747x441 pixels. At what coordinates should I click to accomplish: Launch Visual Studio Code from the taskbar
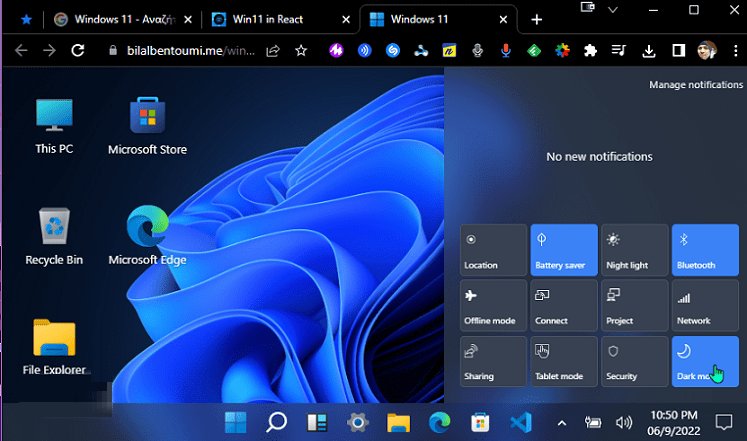521,422
